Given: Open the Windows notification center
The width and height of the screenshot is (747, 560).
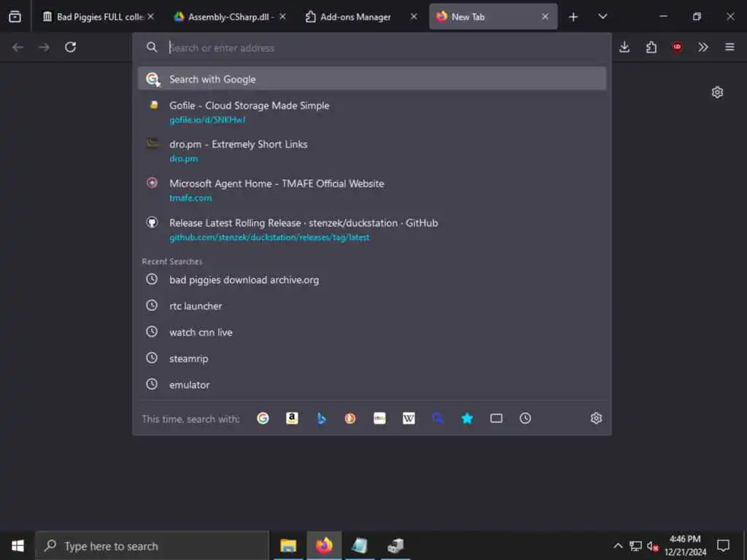Looking at the screenshot, I should tap(723, 545).
